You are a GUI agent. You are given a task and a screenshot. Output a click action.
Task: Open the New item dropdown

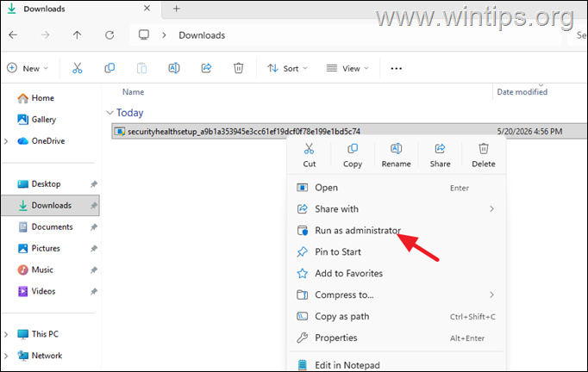(28, 68)
